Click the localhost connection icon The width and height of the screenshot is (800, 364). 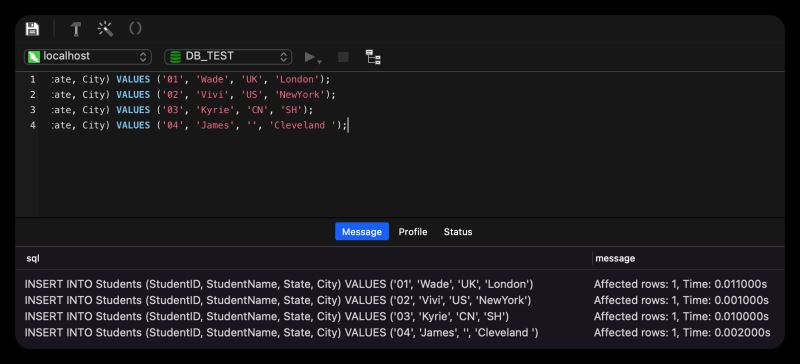[34, 57]
